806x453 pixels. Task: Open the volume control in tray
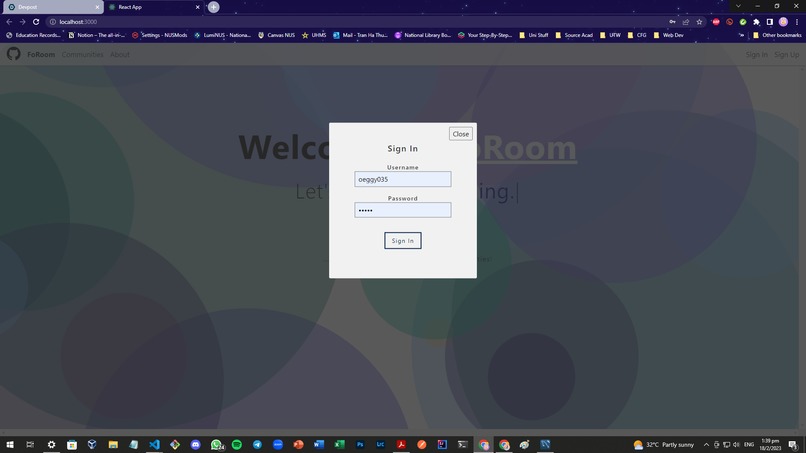click(737, 444)
